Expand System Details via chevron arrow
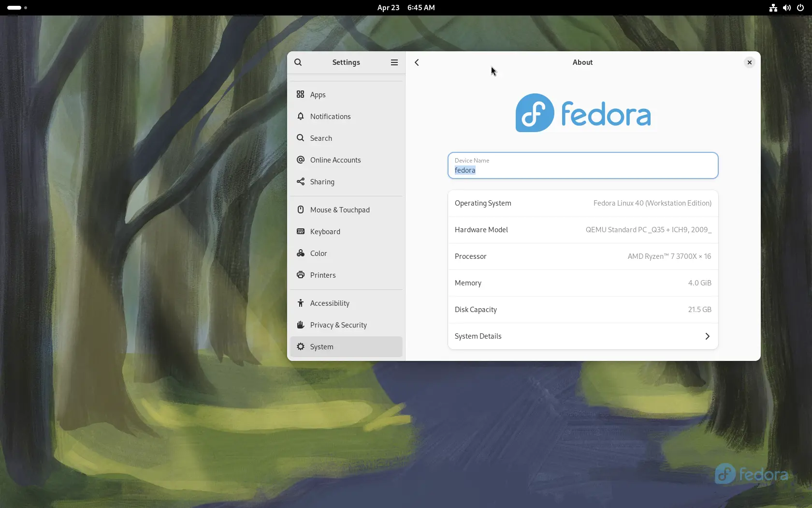This screenshot has width=812, height=508. (707, 336)
